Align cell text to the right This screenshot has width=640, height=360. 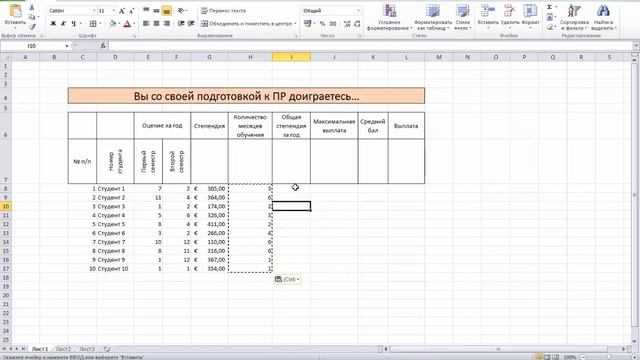167,24
